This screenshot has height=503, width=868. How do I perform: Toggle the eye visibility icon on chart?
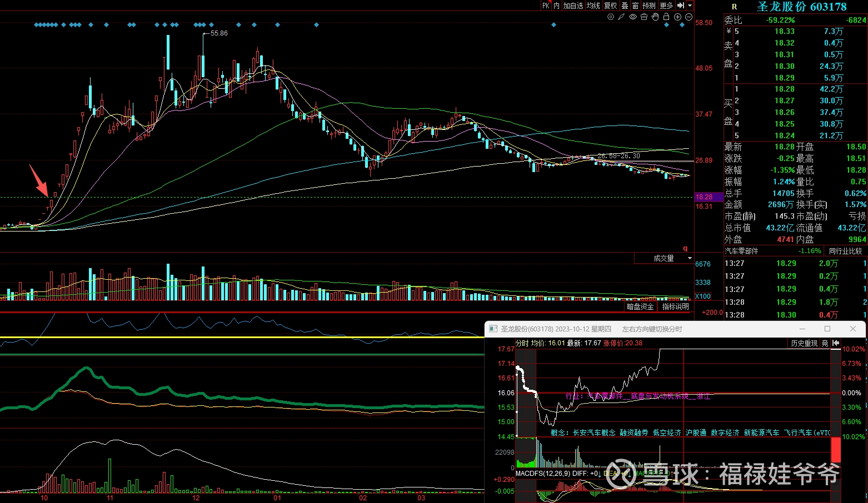click(633, 17)
